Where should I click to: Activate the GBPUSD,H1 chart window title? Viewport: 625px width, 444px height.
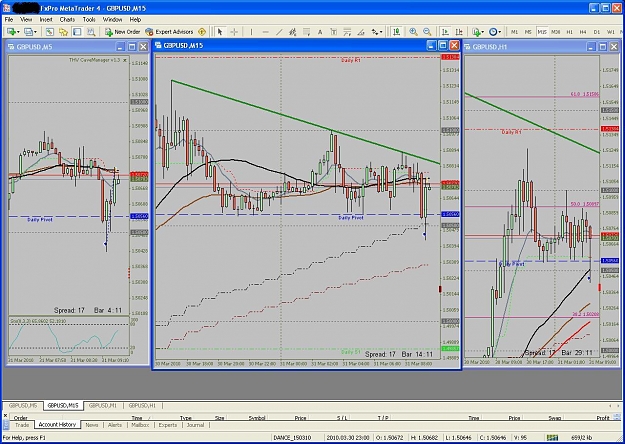click(489, 47)
